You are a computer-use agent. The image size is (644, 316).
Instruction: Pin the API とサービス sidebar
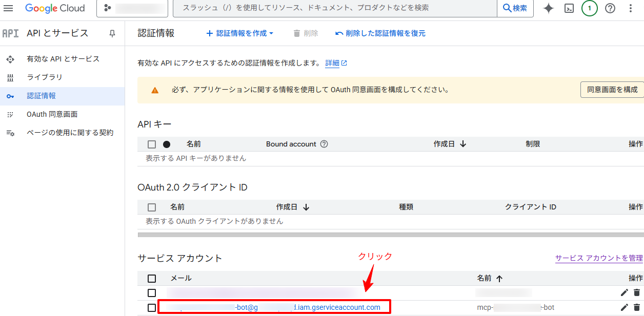pos(112,33)
